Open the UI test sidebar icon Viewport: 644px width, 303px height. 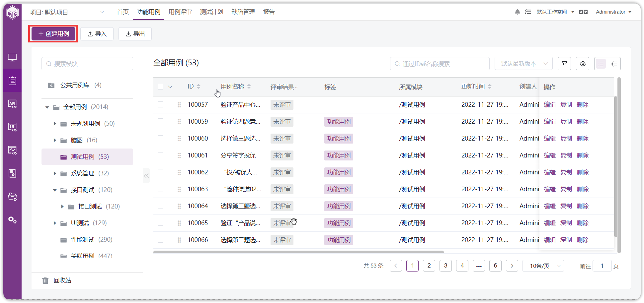pos(12,127)
